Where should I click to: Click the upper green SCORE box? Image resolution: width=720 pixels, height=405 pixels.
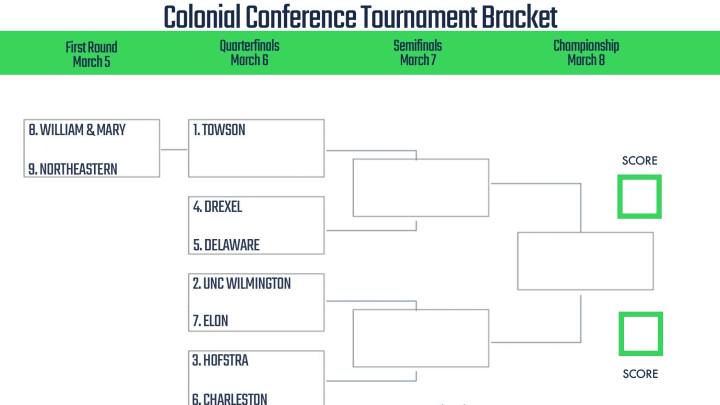coord(639,197)
